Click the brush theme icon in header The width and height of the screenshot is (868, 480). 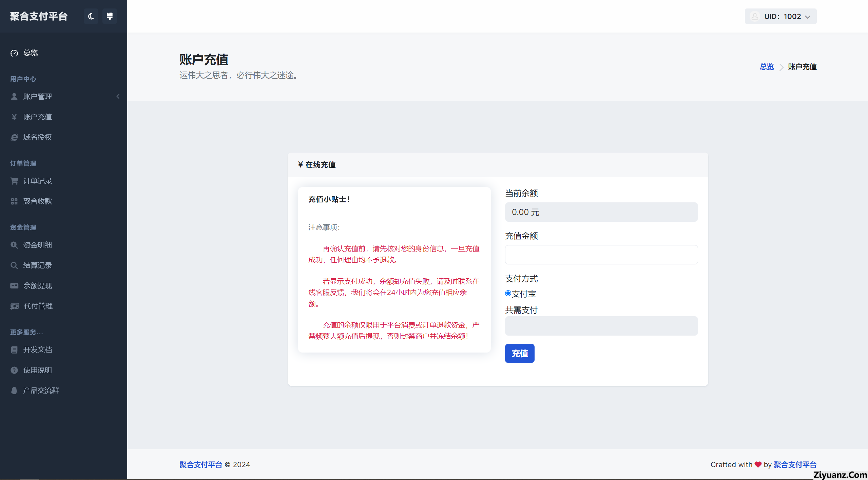click(x=110, y=16)
